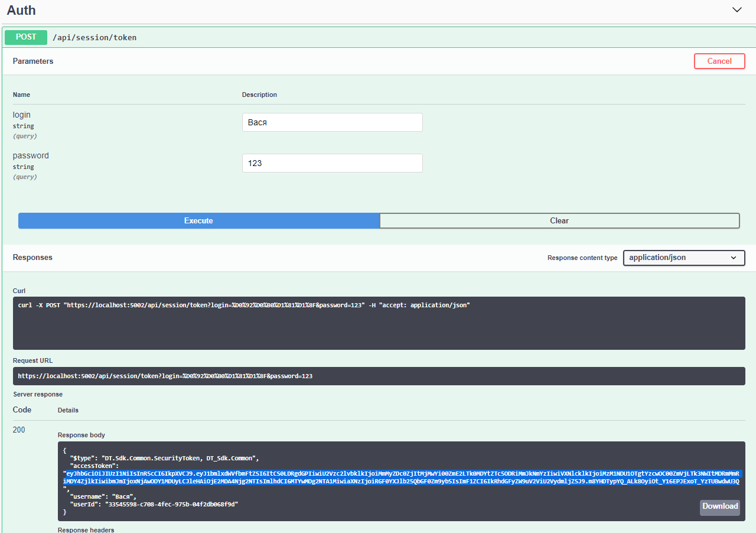
Task: Click the green POST method badge
Action: (x=26, y=37)
